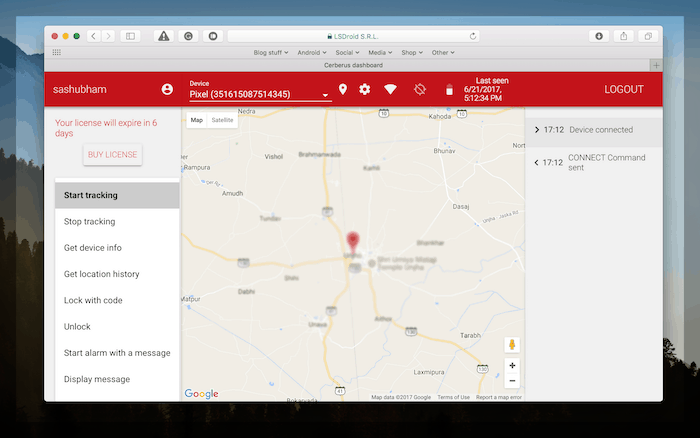The image size is (700, 438).
Task: Switch map view to Satellite mode
Action: pos(222,120)
